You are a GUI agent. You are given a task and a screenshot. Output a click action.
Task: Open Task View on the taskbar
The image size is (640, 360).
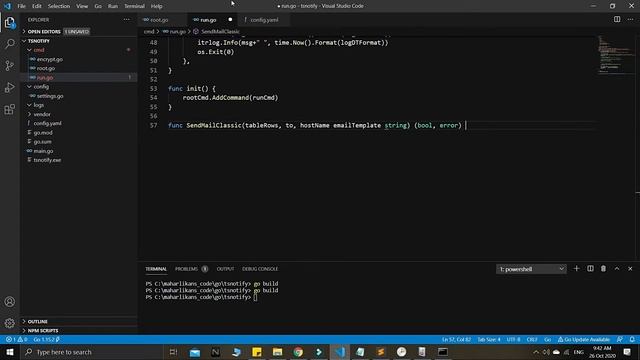pos(173,352)
